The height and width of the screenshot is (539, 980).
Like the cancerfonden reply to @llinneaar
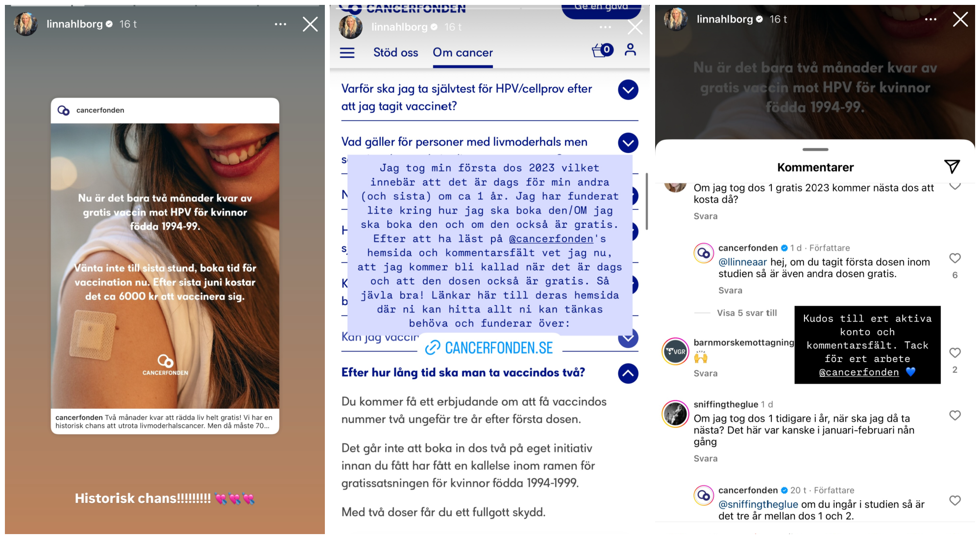point(955,258)
